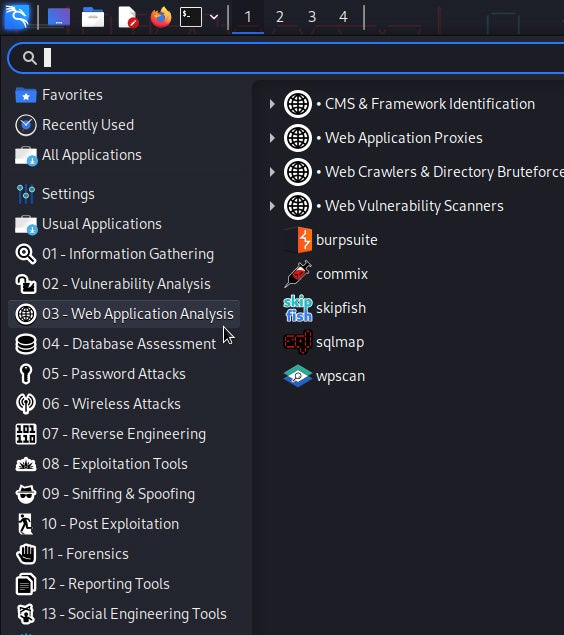The height and width of the screenshot is (635, 564).
Task: Open the Favorites category
Action: click(x=124, y=95)
